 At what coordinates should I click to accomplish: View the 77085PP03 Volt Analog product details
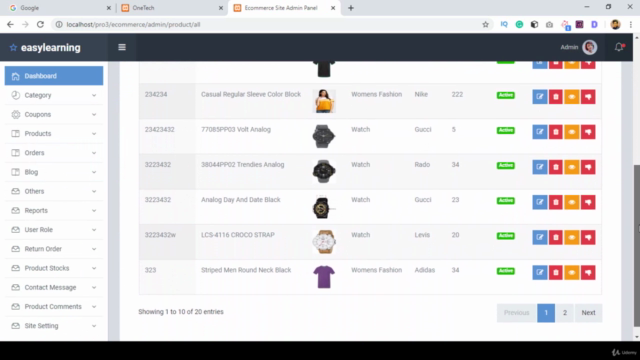pyautogui.click(x=572, y=132)
